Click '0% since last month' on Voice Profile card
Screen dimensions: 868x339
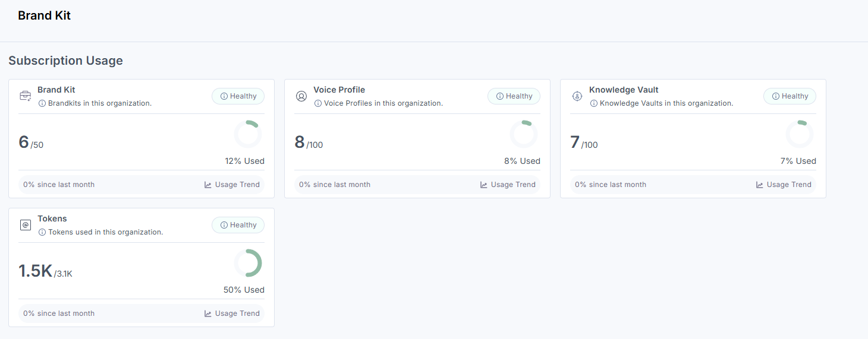[335, 185]
